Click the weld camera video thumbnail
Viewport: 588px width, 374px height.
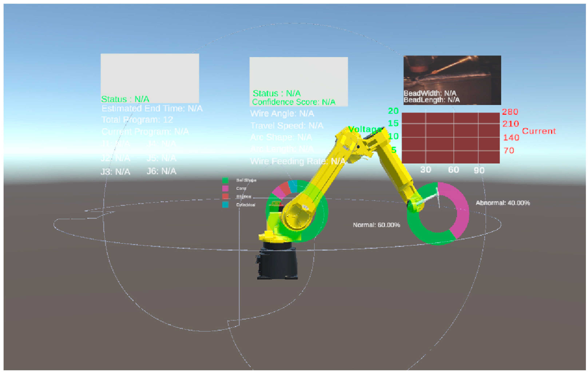tap(452, 73)
